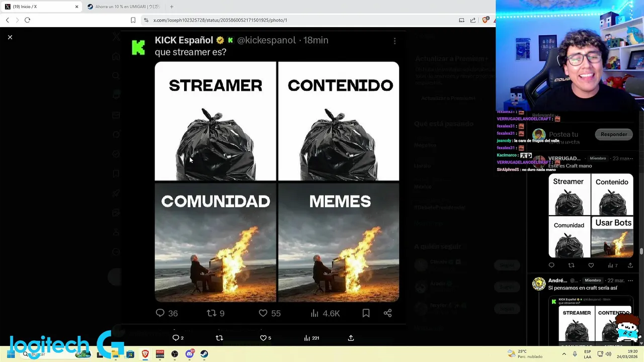
Task: Open the 25°C weather widget
Action: pos(525,354)
